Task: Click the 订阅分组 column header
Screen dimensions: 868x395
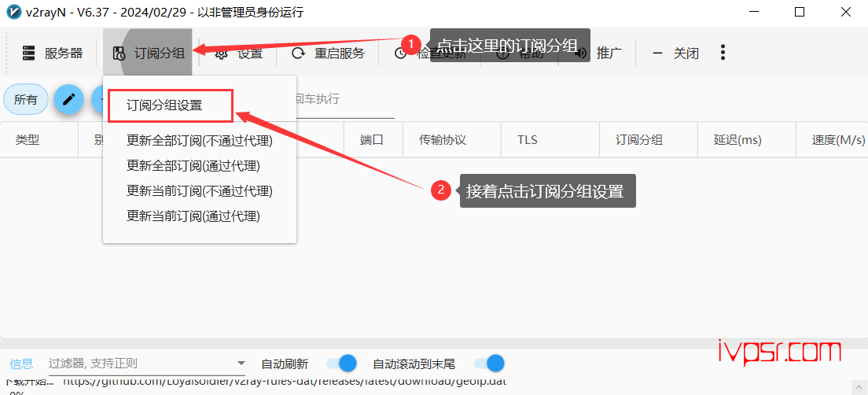Action: [x=648, y=139]
